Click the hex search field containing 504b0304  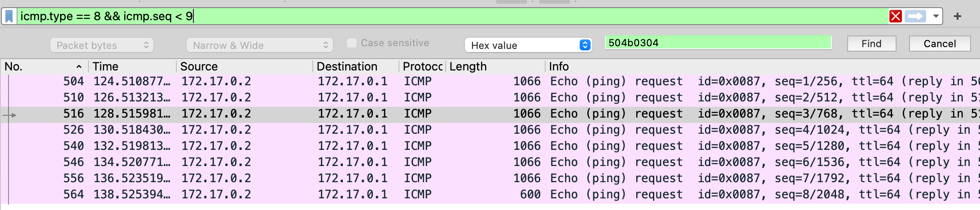(x=717, y=43)
